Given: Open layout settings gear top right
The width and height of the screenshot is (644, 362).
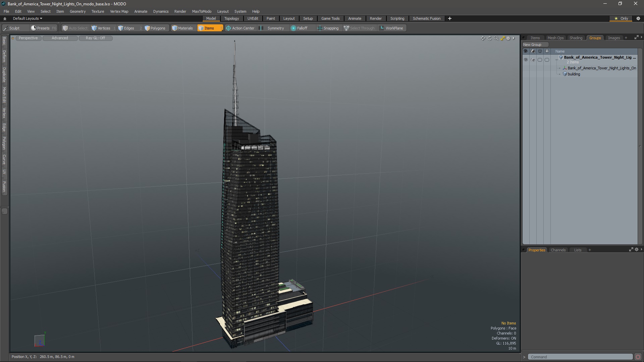Looking at the screenshot, I should (638, 18).
